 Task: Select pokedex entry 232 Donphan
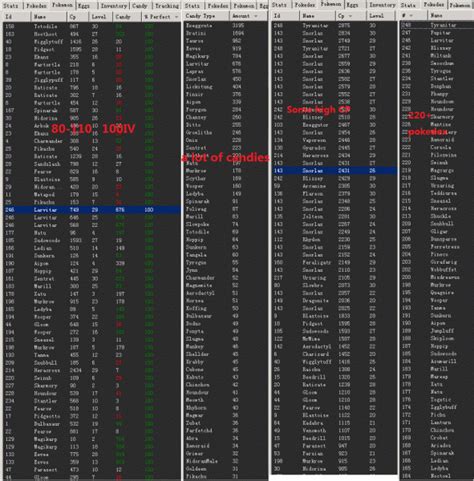tap(437, 86)
